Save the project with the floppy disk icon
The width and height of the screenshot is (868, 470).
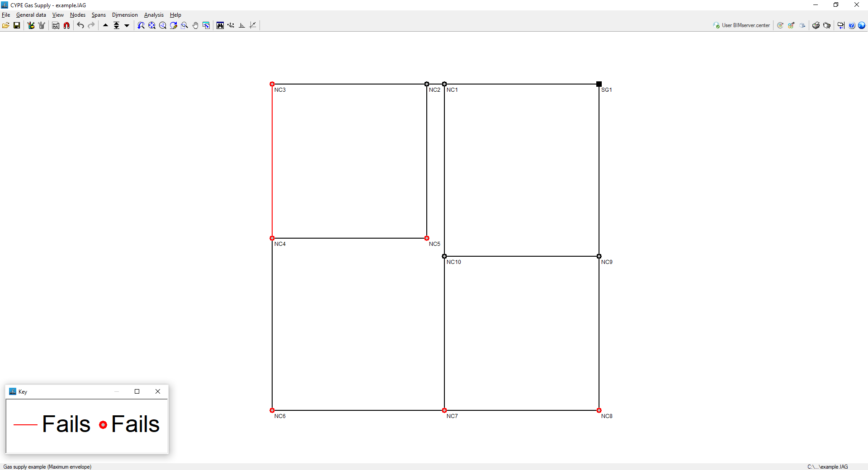point(17,25)
